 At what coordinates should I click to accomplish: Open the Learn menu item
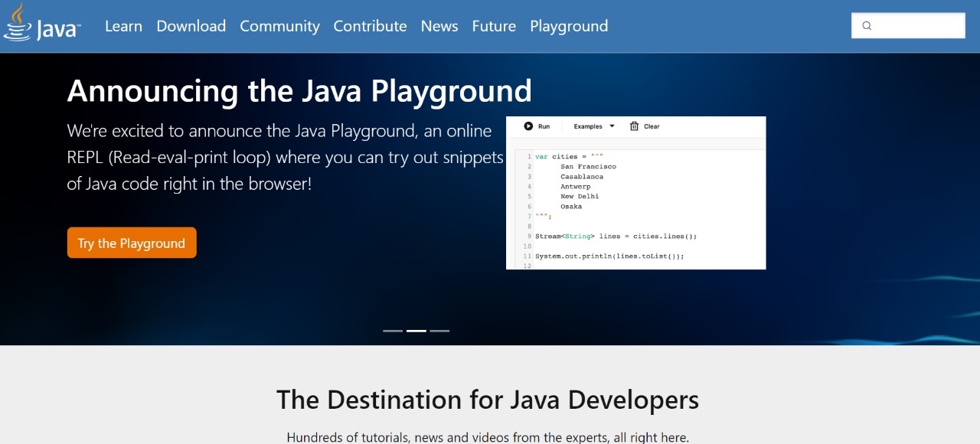coord(123,26)
